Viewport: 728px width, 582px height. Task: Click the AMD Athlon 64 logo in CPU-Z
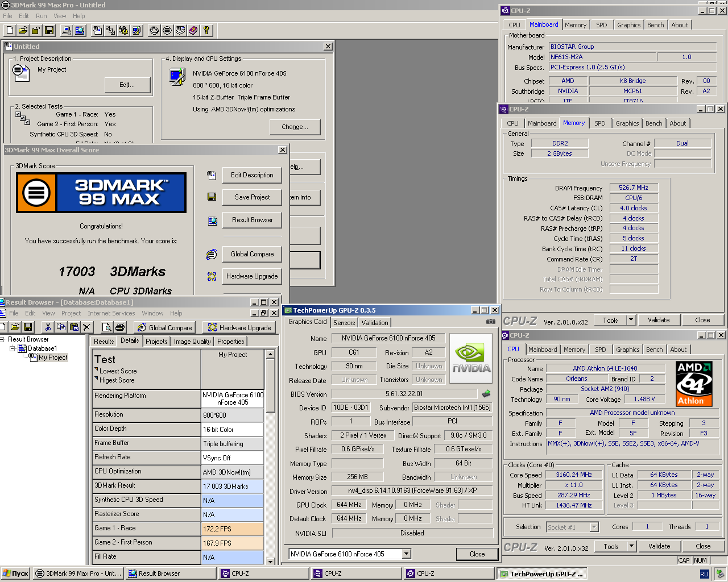694,384
